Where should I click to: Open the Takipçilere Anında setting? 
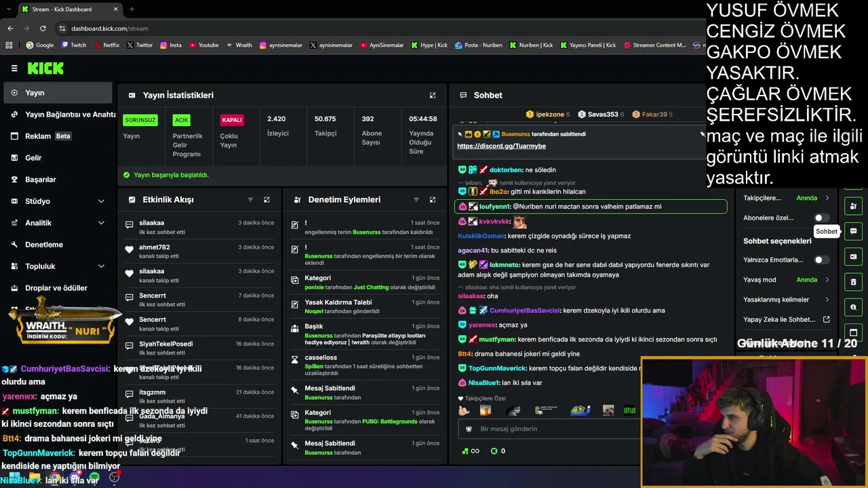click(x=787, y=198)
